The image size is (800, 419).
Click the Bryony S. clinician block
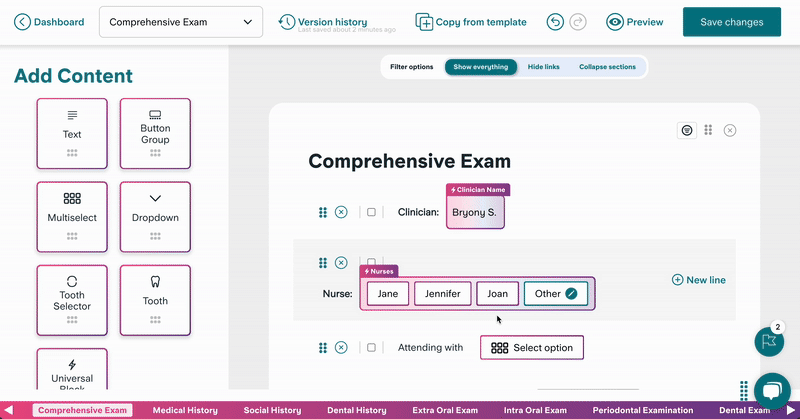(475, 212)
